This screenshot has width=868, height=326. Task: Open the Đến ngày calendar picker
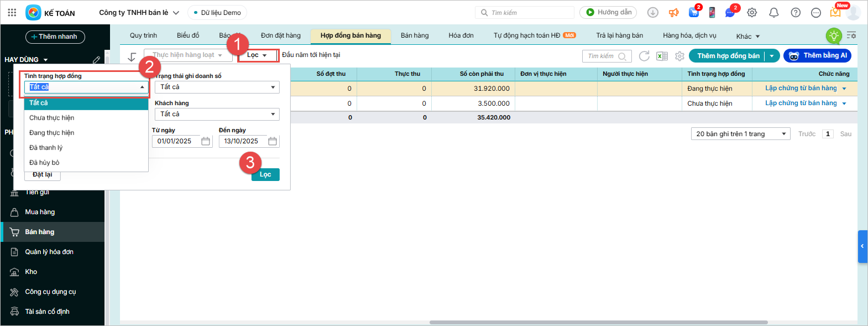tap(273, 141)
